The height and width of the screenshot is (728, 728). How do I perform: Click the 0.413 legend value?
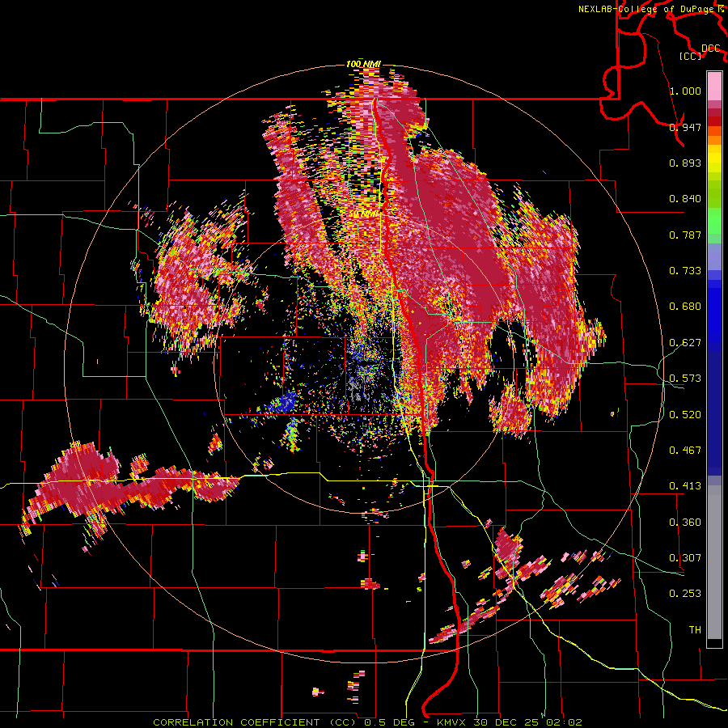click(x=685, y=486)
